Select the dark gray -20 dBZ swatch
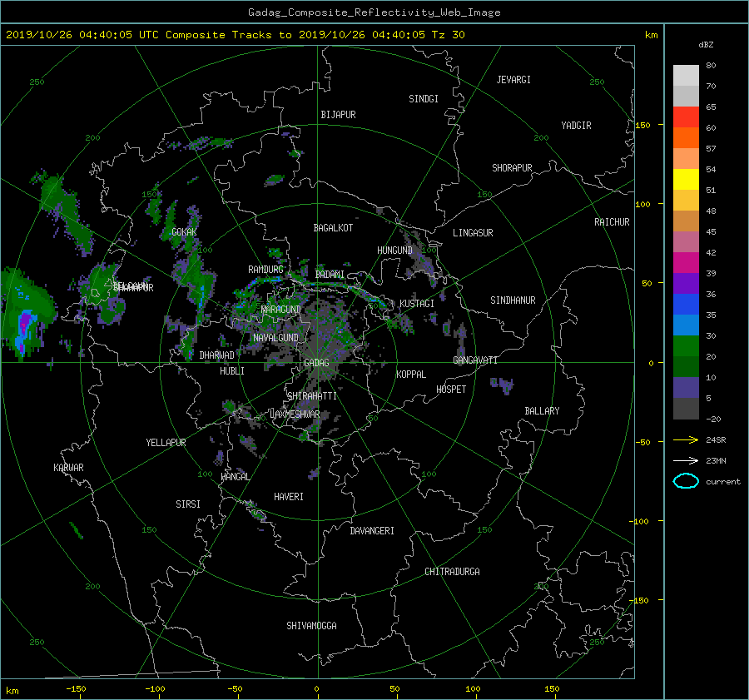The image size is (749, 700). point(686,408)
